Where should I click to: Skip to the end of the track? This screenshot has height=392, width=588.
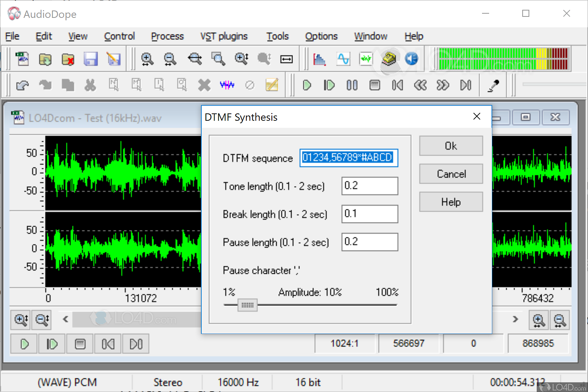[x=465, y=85]
